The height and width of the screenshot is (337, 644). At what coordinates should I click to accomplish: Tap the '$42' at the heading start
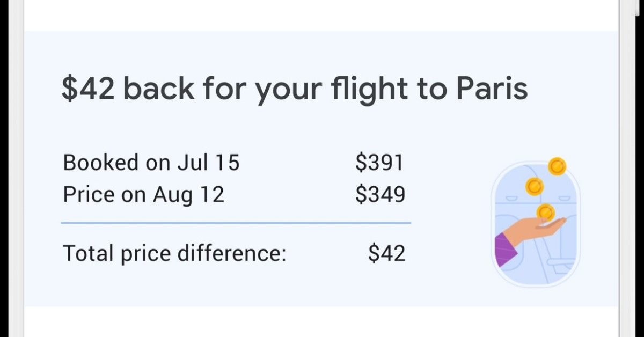[x=88, y=89]
